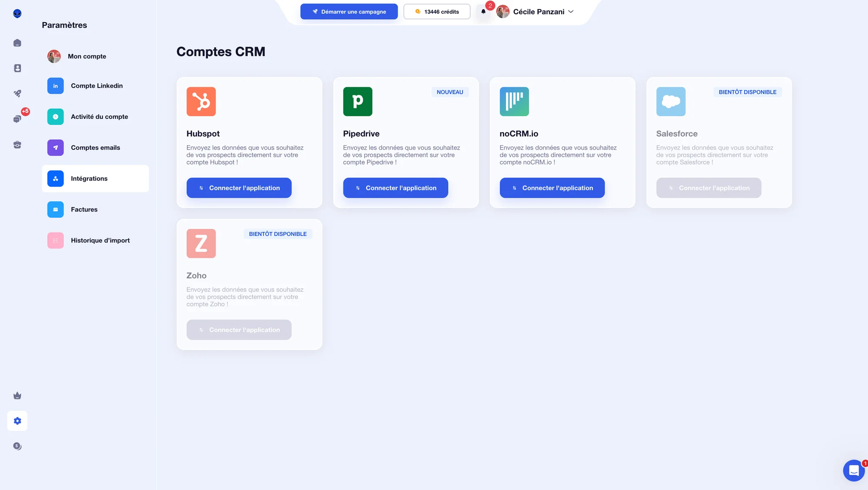Click the noCRM.io logo icon
The height and width of the screenshot is (490, 868).
(x=514, y=101)
